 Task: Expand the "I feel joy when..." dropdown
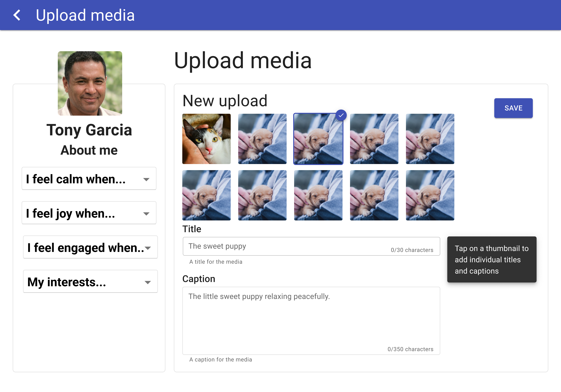[x=89, y=213]
